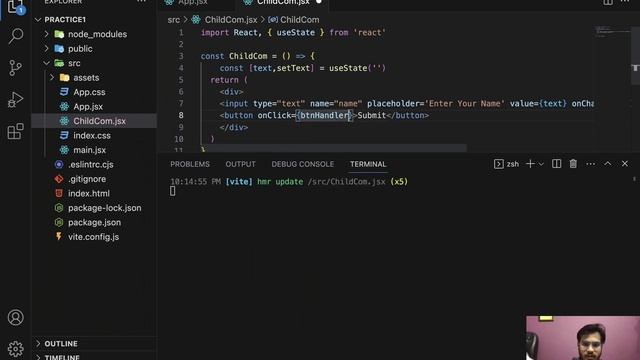
Task: Click the /src/ChildCom.jsx path in terminal
Action: click(347, 182)
